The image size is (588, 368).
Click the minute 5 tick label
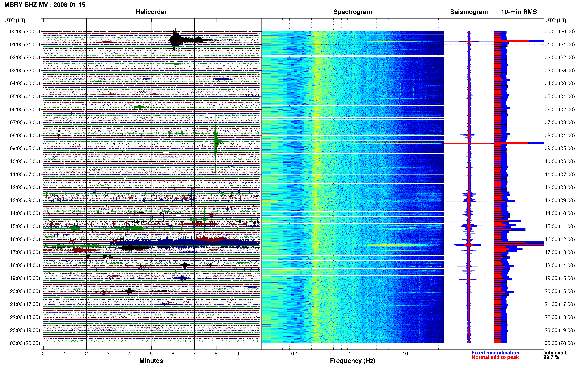[x=151, y=354]
